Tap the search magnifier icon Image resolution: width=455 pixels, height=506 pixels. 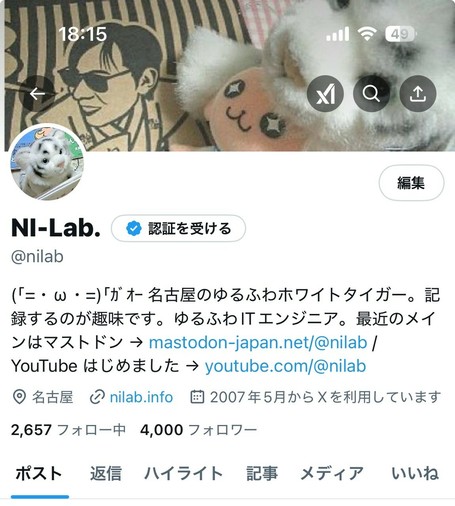[x=371, y=94]
